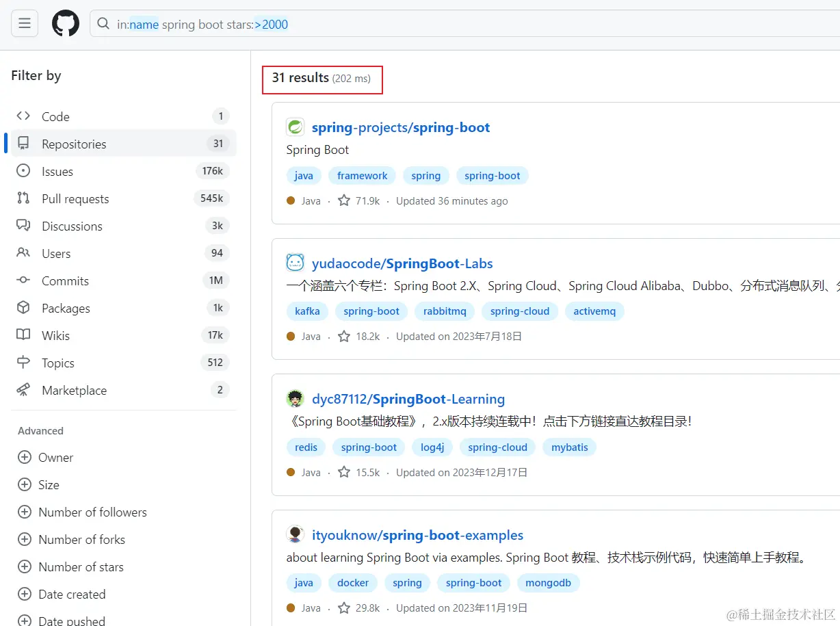Image resolution: width=840 pixels, height=626 pixels.
Task: Click the Code angle-brackets icon
Action: [23, 116]
